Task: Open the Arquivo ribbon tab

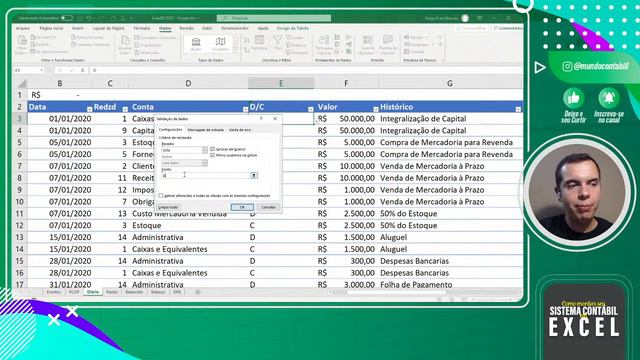Action: tap(23, 28)
